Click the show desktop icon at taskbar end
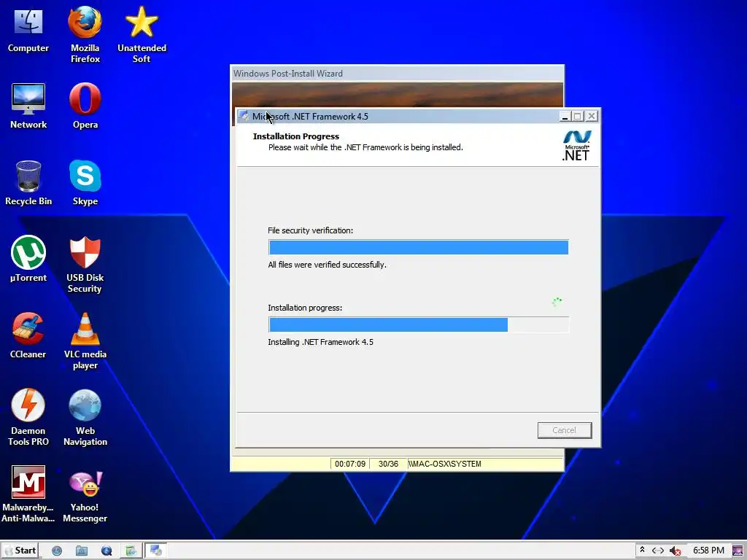747x560 pixels. 738,551
